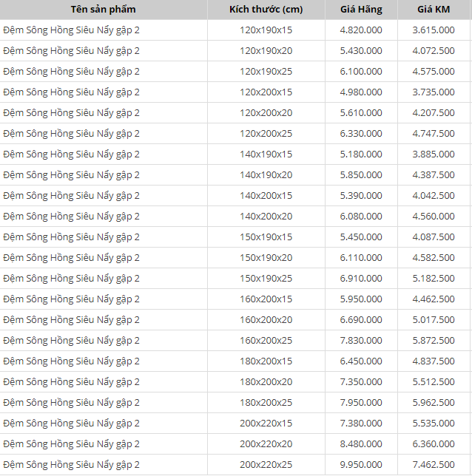The height and width of the screenshot is (476, 472).
Task: Select the 120x200x25 size cell
Action: coord(266,134)
